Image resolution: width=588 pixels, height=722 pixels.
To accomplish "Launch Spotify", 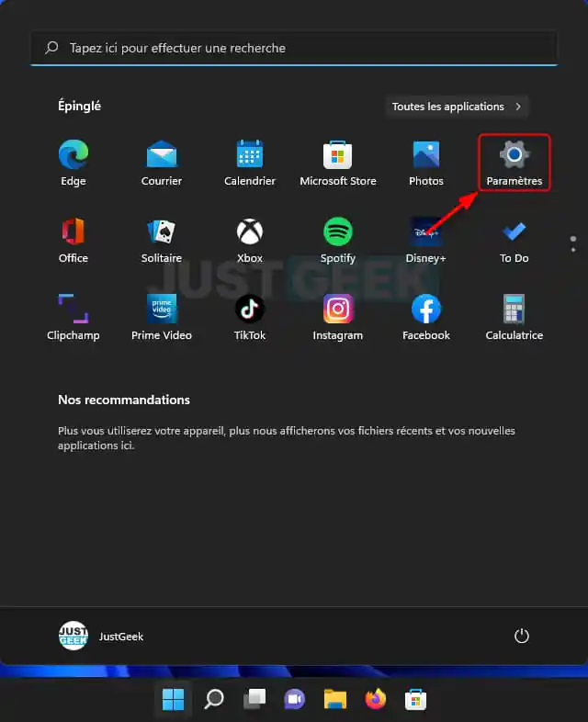I will (338, 240).
